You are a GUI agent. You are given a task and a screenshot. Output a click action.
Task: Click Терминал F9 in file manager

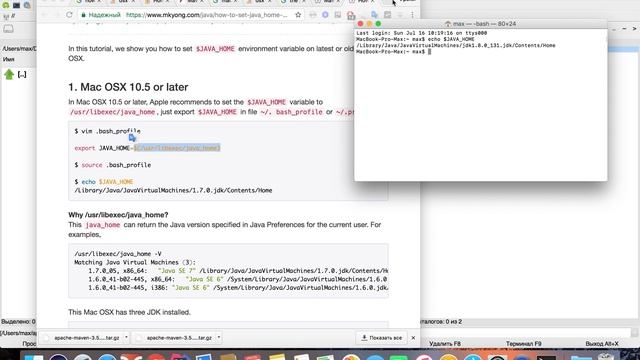pyautogui.click(x=523, y=344)
